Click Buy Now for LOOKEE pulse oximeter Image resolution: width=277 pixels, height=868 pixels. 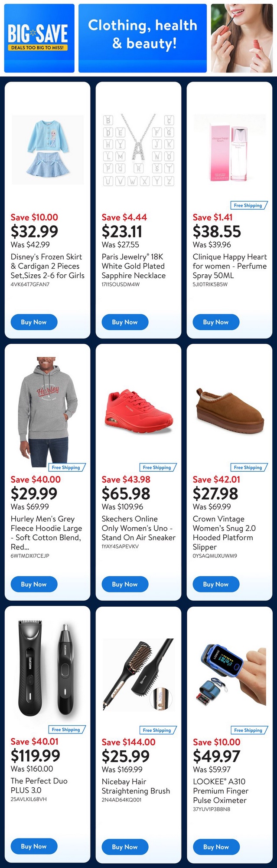click(216, 847)
